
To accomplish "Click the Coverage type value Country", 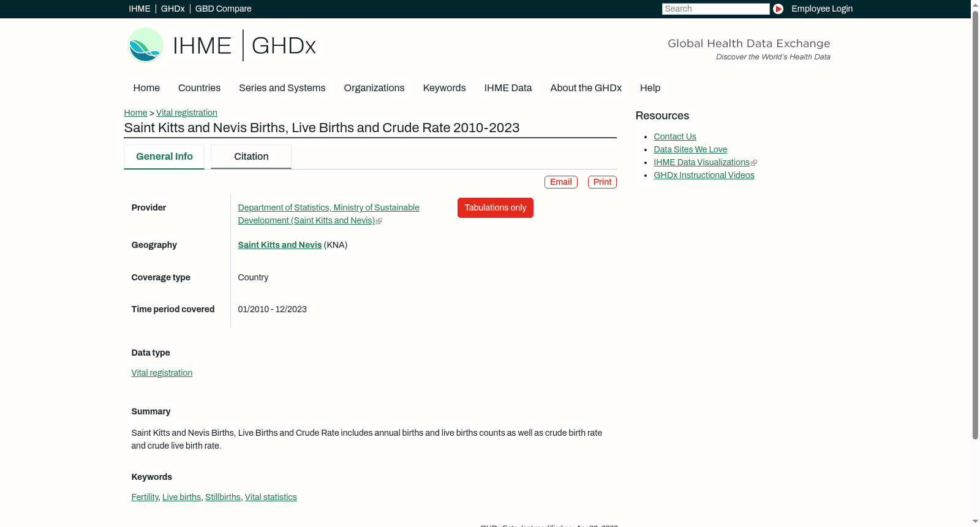I will tap(253, 277).
